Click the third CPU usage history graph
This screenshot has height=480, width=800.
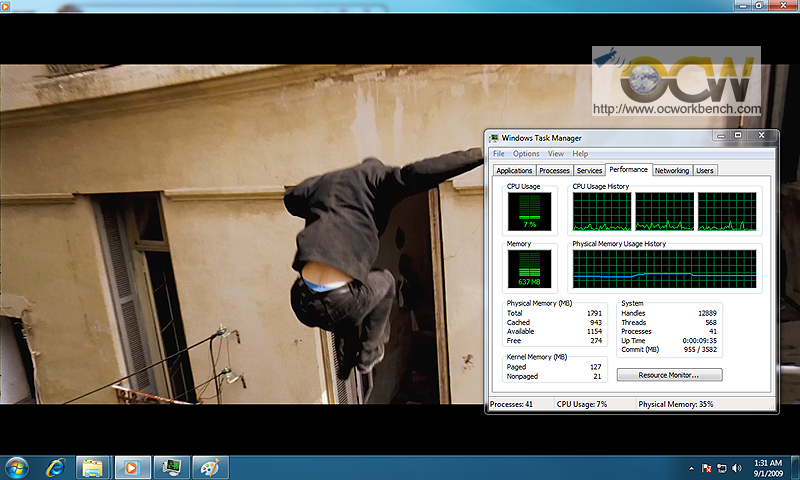(x=727, y=212)
